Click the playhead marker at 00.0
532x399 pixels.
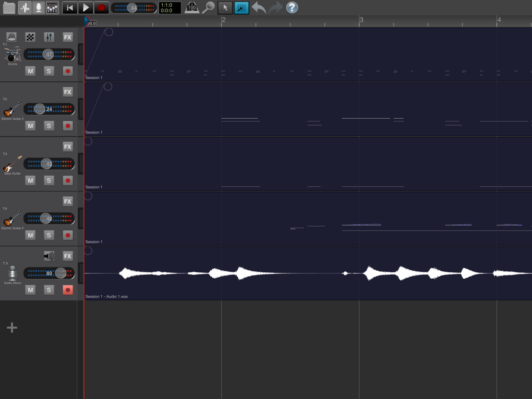click(x=90, y=22)
